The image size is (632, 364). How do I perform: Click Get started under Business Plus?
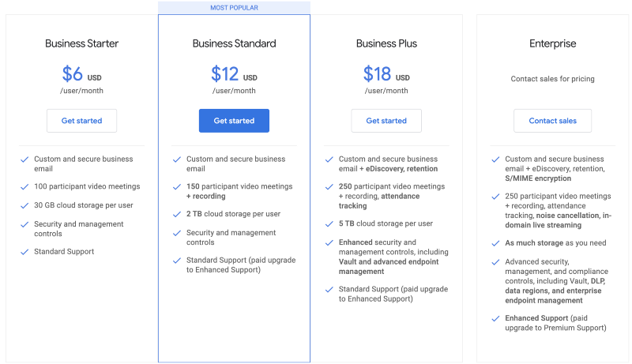click(386, 121)
